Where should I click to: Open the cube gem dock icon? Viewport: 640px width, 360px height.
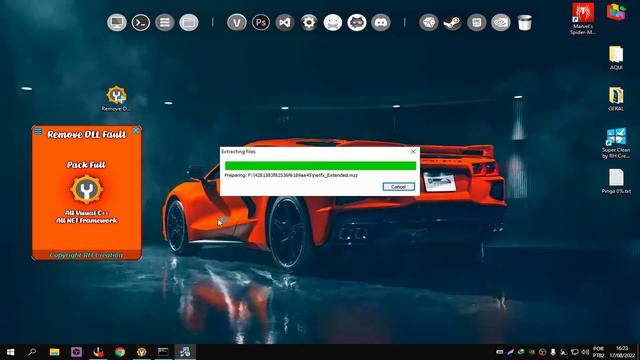[429, 22]
